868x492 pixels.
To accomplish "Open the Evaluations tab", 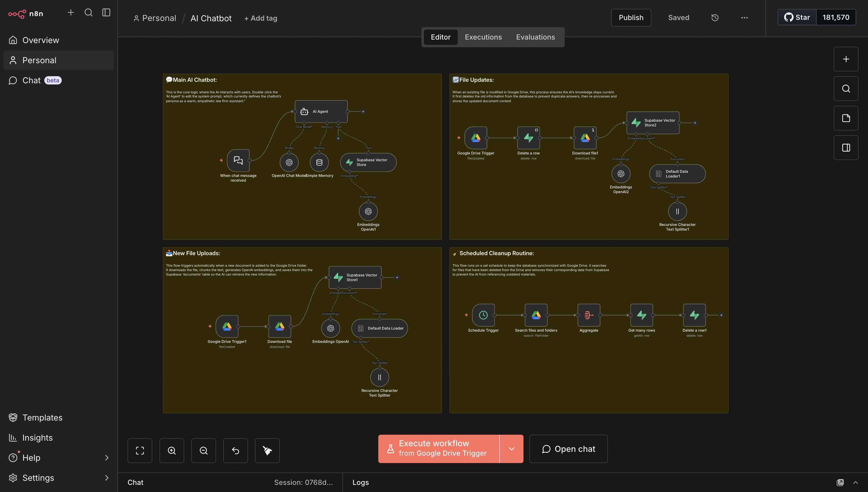I will (535, 37).
